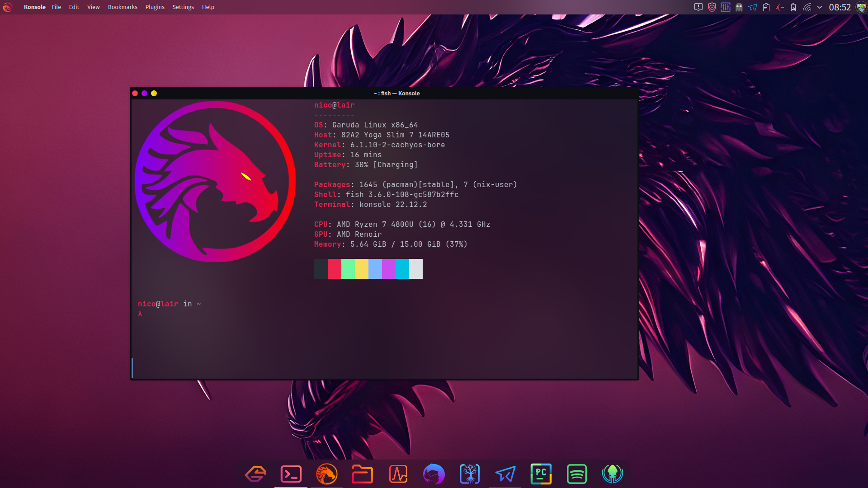Launch Gimp or Inkscape design tool
The width and height of the screenshot is (868, 488).
click(255, 474)
